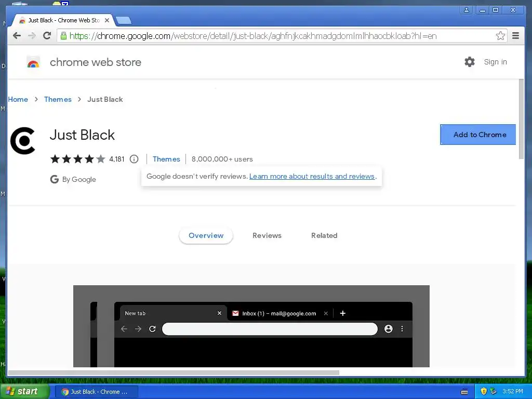Viewport: 532px width, 399px height.
Task: Click the star rating of the theme
Action: pyautogui.click(x=78, y=159)
